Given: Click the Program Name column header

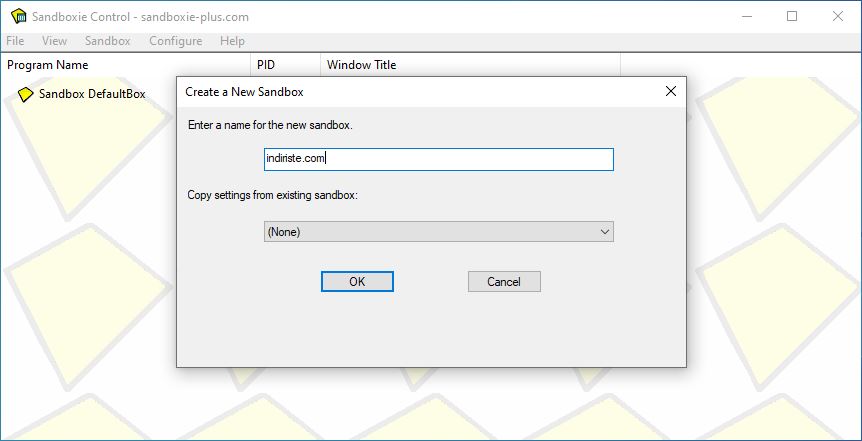Looking at the screenshot, I should click(126, 65).
